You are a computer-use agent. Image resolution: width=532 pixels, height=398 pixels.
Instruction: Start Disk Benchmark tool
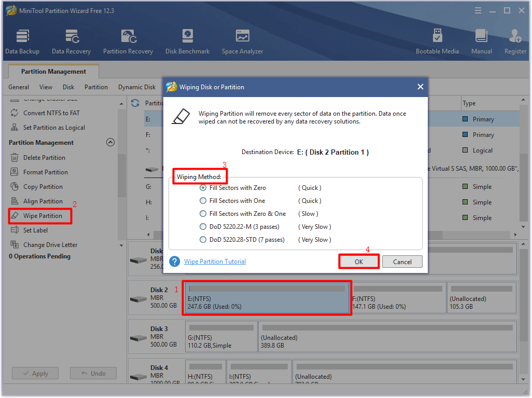point(187,42)
